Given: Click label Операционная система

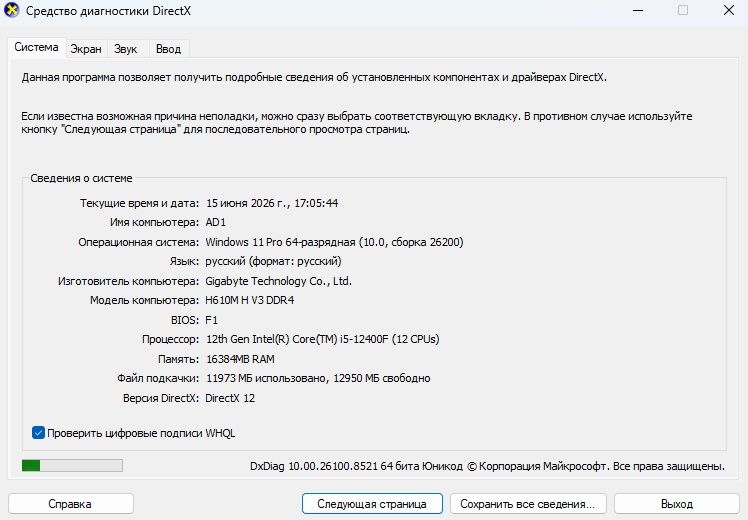Looking at the screenshot, I should coord(139,242).
